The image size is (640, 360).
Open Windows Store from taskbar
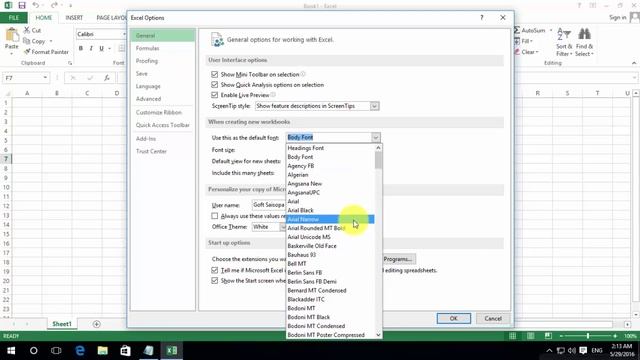[x=125, y=351]
